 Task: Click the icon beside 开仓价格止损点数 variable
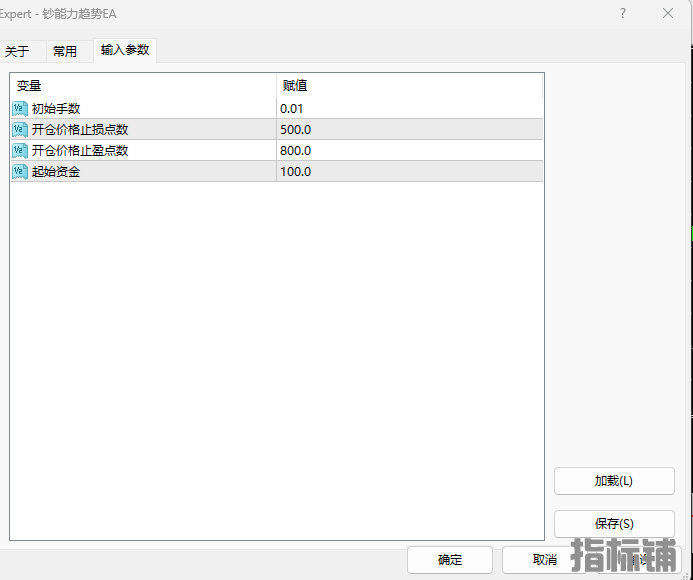(20, 129)
